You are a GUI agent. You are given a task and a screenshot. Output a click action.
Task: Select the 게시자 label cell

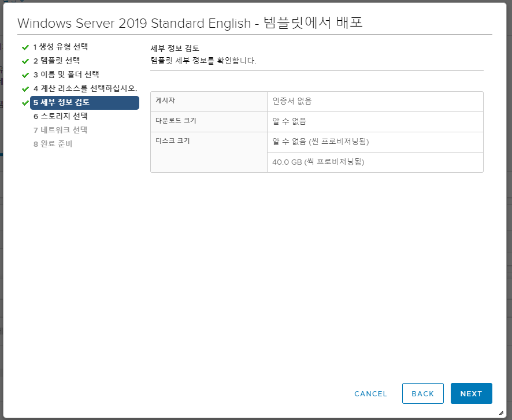coord(209,102)
